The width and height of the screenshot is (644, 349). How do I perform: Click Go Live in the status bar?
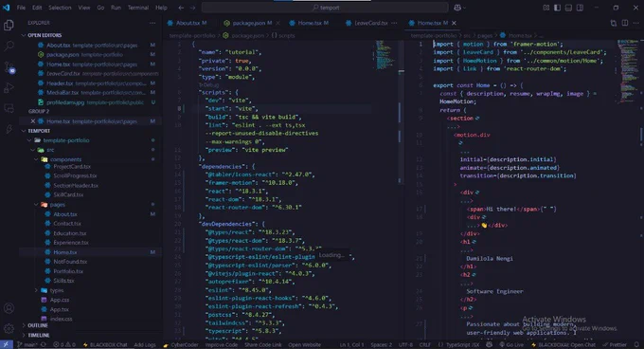[x=511, y=344]
